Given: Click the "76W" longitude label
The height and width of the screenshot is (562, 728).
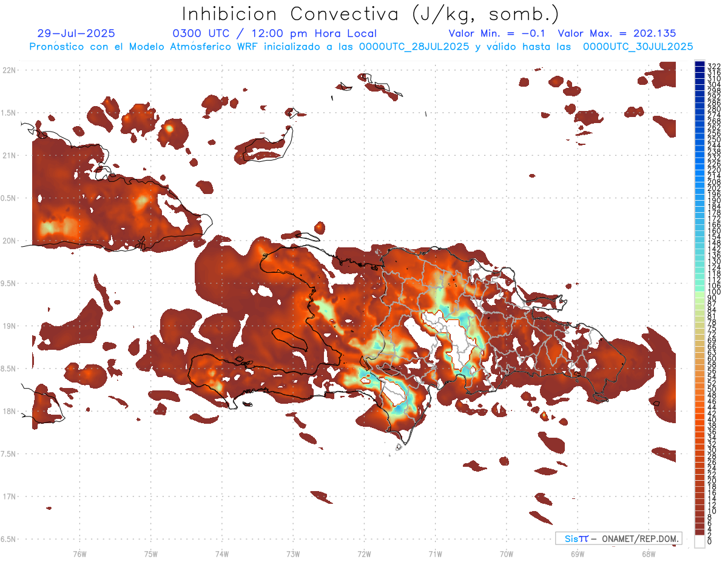Looking at the screenshot, I should (x=79, y=554).
